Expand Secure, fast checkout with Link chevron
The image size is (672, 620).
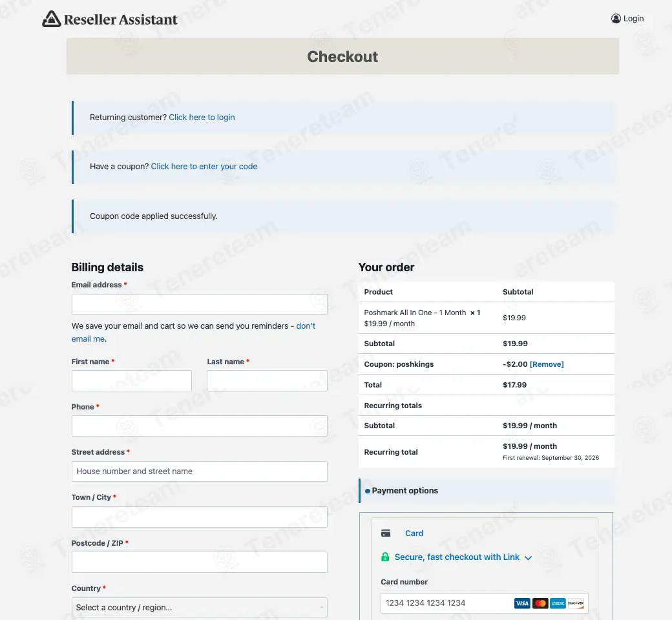click(528, 557)
